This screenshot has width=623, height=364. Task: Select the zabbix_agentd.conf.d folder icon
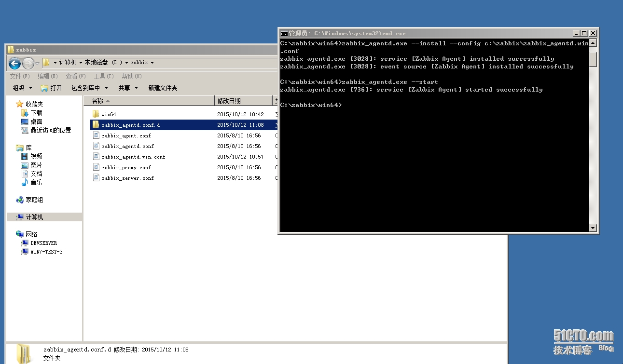(96, 125)
